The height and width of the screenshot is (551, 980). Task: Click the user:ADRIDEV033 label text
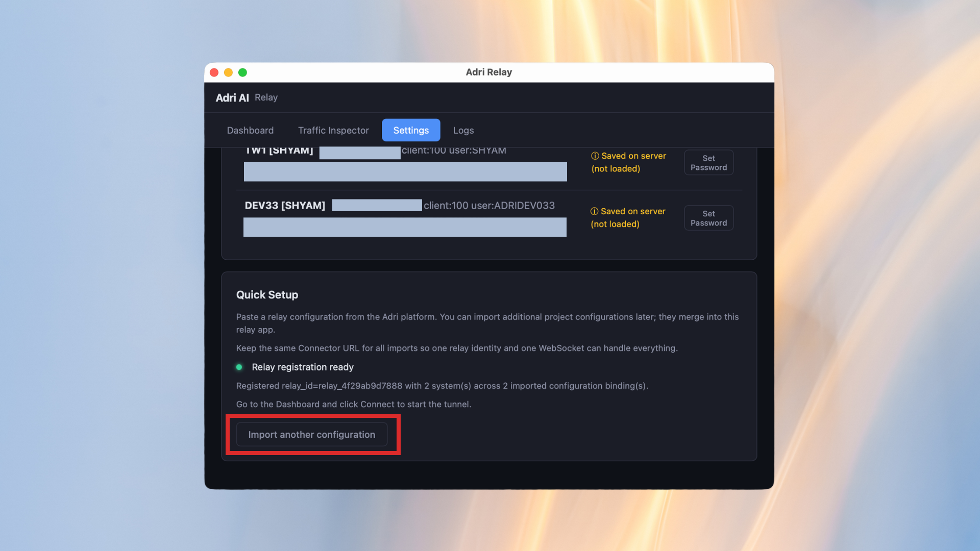[515, 205]
